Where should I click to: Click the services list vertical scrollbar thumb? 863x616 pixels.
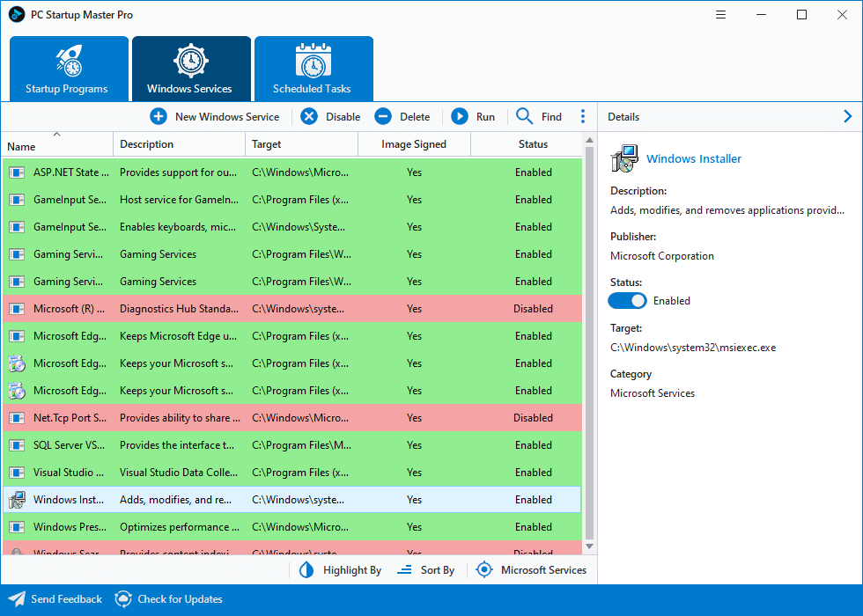click(x=589, y=342)
